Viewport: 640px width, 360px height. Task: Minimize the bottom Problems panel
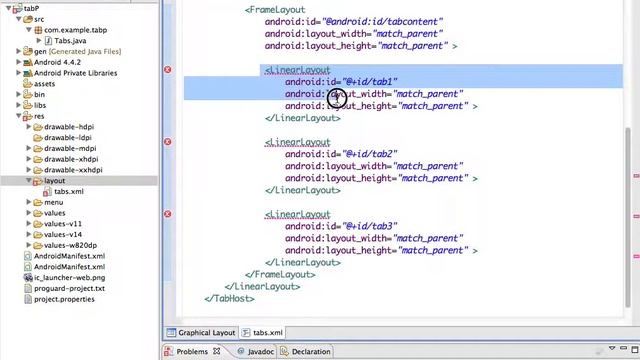pyautogui.click(x=623, y=348)
